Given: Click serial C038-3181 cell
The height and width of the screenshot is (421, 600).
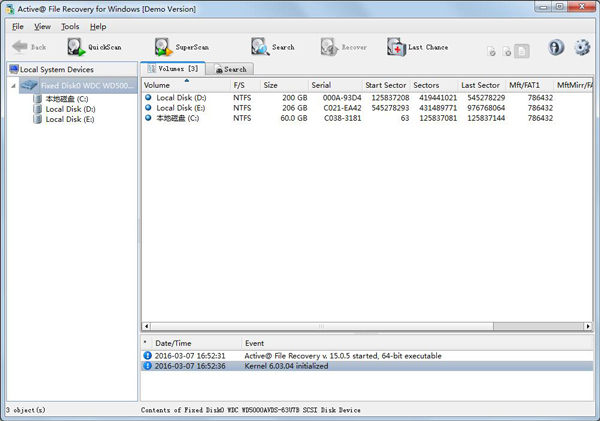Looking at the screenshot, I should (x=342, y=118).
